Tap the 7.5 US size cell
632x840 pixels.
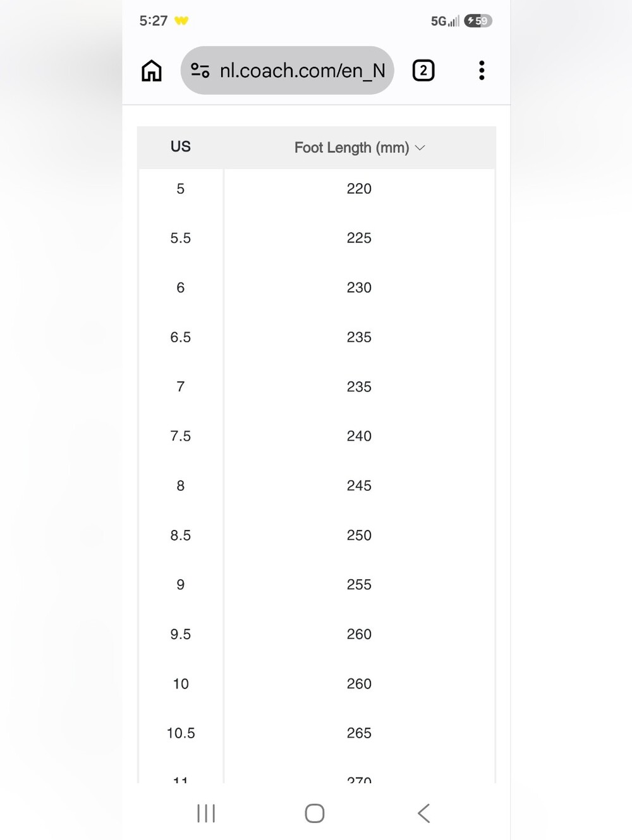(x=181, y=436)
